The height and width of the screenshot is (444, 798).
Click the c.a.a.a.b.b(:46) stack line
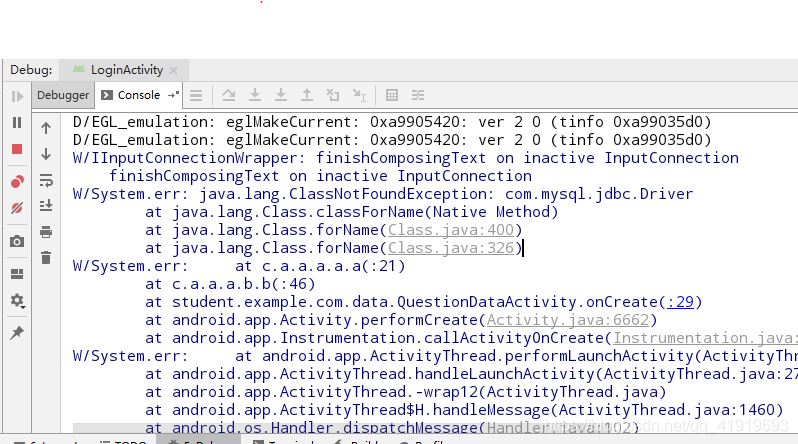pyautogui.click(x=230, y=284)
